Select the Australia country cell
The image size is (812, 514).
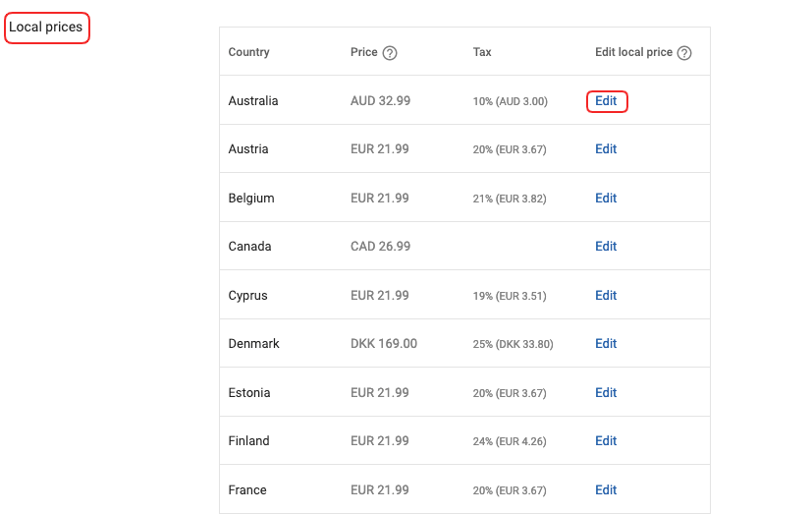click(253, 101)
